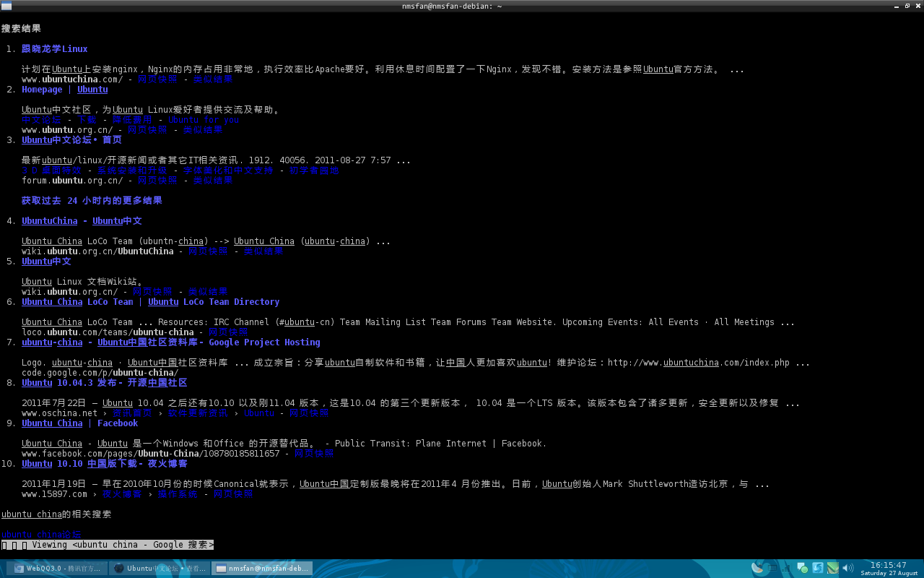Open Ubuntu China LoCo Team Directory result
The width and height of the screenshot is (924, 578).
pyautogui.click(x=150, y=302)
